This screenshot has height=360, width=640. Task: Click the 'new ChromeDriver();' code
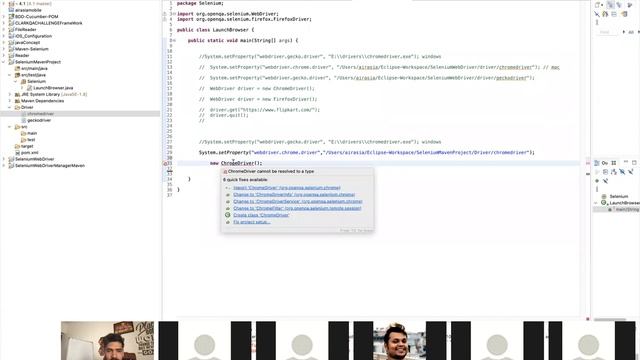pyautogui.click(x=236, y=163)
